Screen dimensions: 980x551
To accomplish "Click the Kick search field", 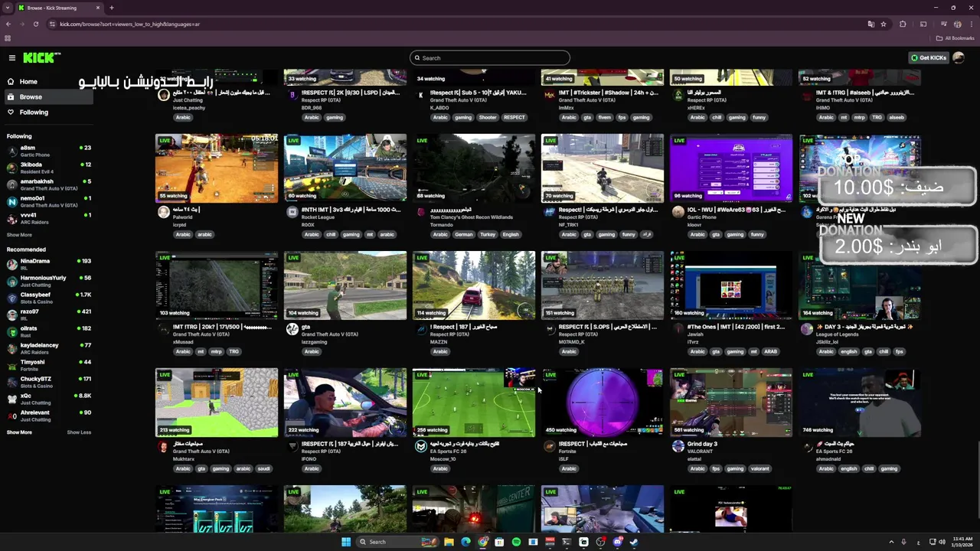I will coord(490,58).
